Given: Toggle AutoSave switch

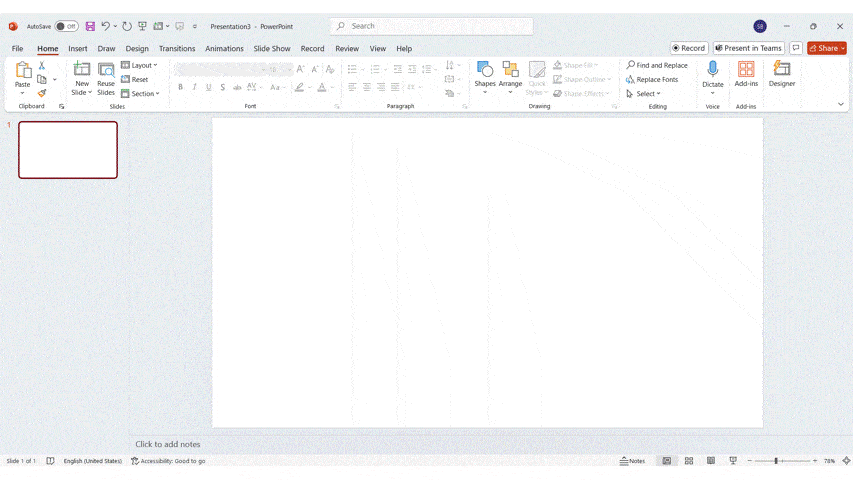Looking at the screenshot, I should tap(66, 26).
